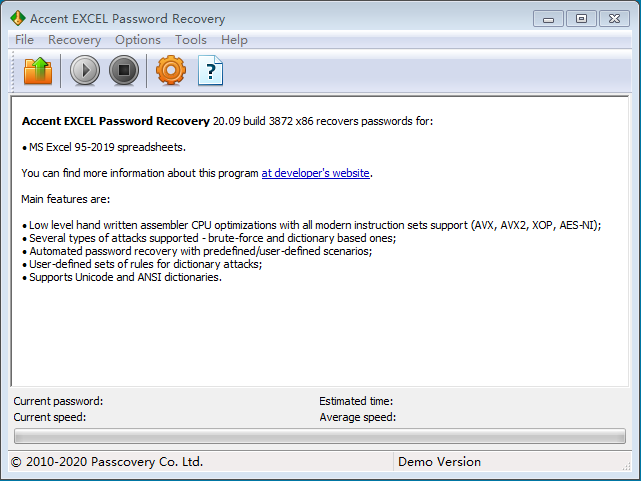
Task: Click the Current password status label
Action: [58, 401]
